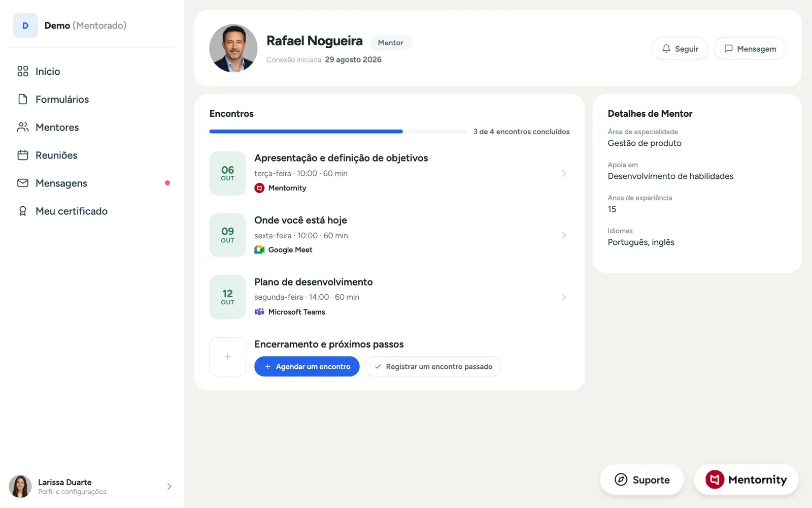Click the Mentor role badge

(390, 43)
